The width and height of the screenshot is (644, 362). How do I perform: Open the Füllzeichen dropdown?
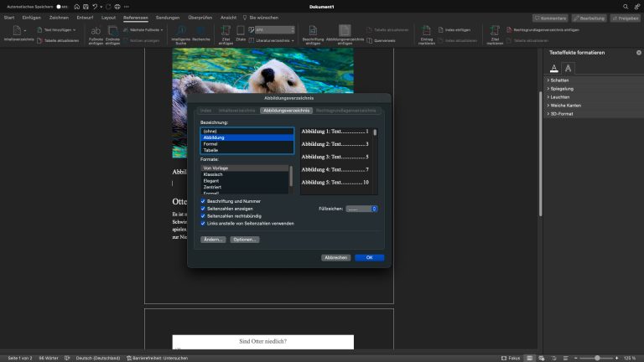pos(361,209)
